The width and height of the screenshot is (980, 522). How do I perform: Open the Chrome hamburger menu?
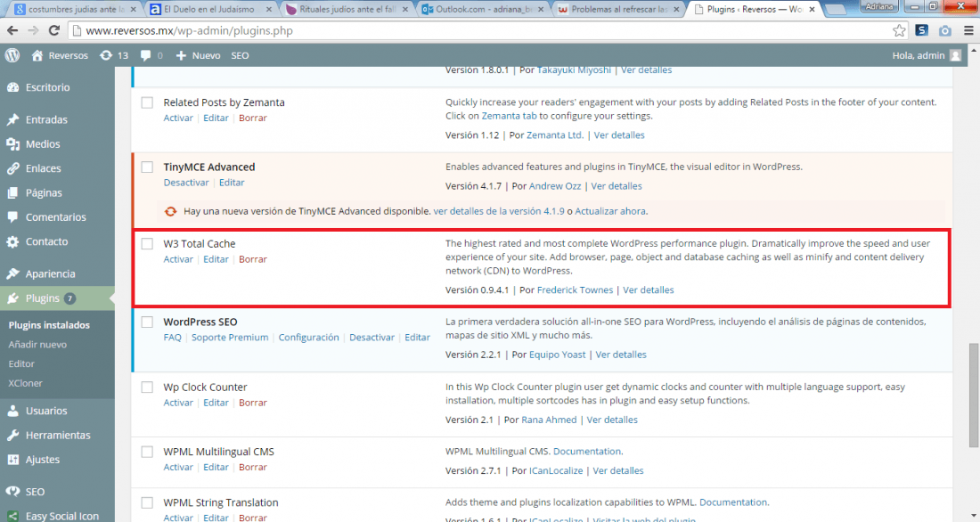coord(968,30)
